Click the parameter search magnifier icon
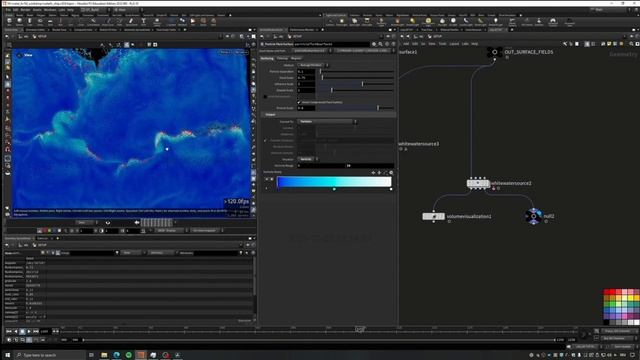The width and height of the screenshot is (640, 360). point(380,44)
